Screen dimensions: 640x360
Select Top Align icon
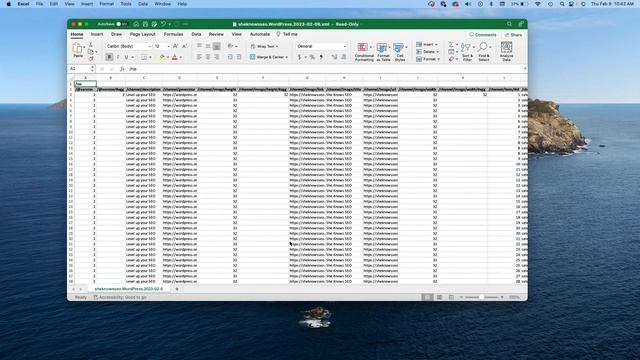[199, 46]
